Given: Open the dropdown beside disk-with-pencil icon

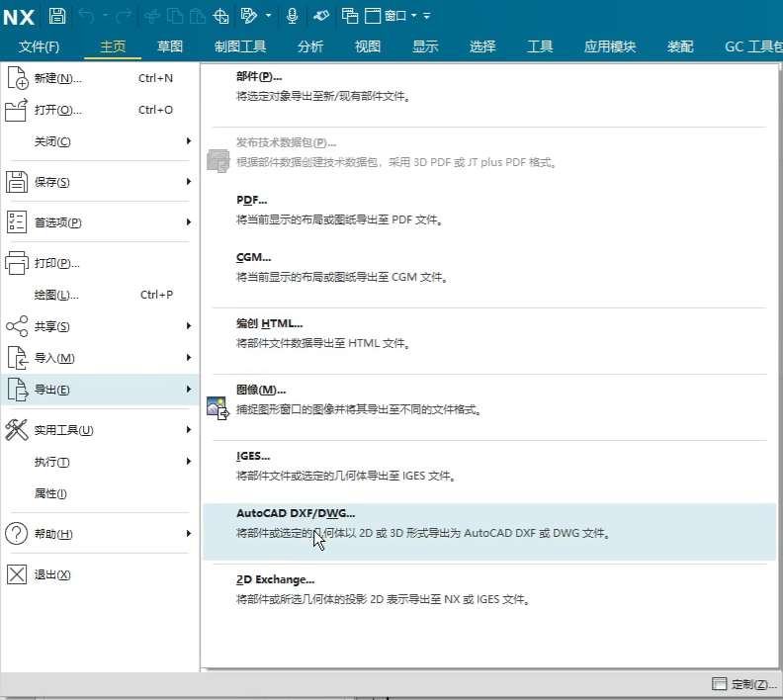Looking at the screenshot, I should click(x=269, y=16).
